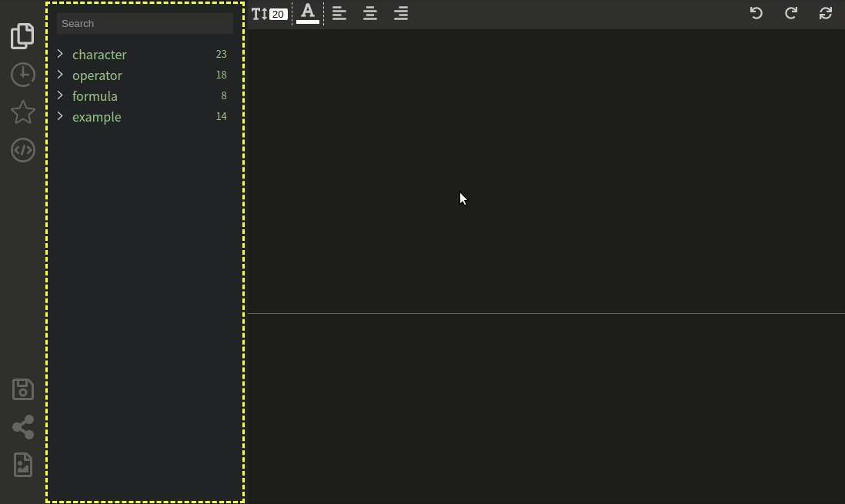The height and width of the screenshot is (504, 845).
Task: Open the files panel in the sidebar
Action: pyautogui.click(x=23, y=36)
